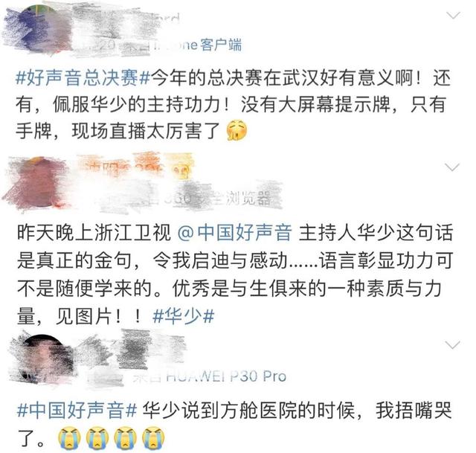Screen dimensions: 476x453
Task: Click the covering-mouth emoji in first post
Action: (237, 131)
